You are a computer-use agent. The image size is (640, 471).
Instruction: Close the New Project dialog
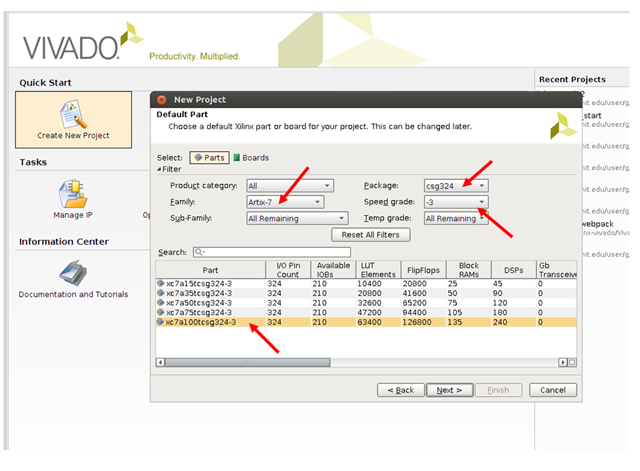coord(162,100)
